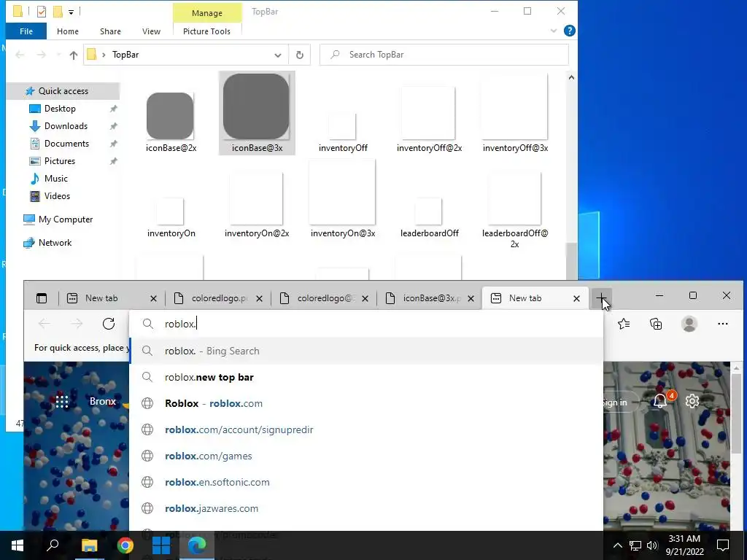Open a new tab with plus button
Image resolution: width=747 pixels, height=560 pixels.
[601, 298]
